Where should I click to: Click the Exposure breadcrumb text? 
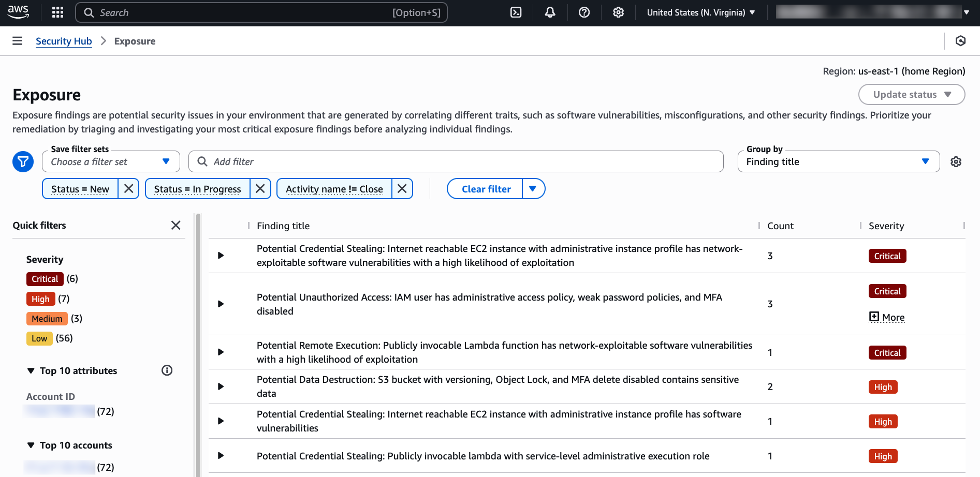[135, 41]
